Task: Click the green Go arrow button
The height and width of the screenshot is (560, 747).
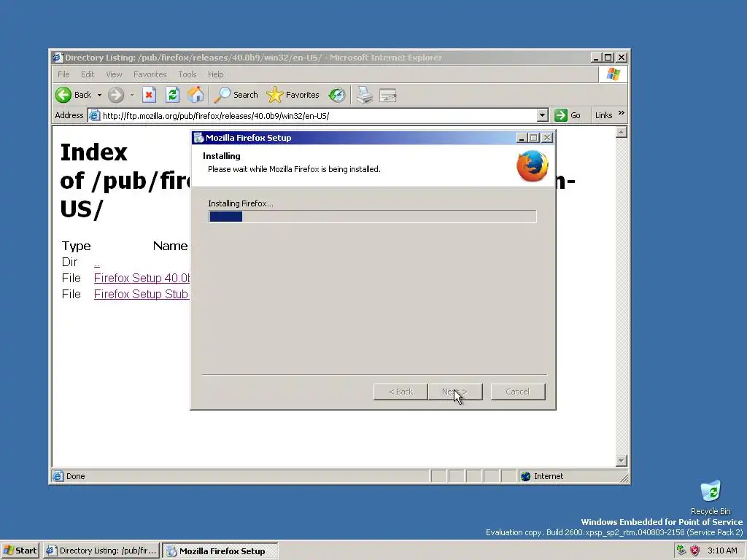Action: pyautogui.click(x=561, y=115)
